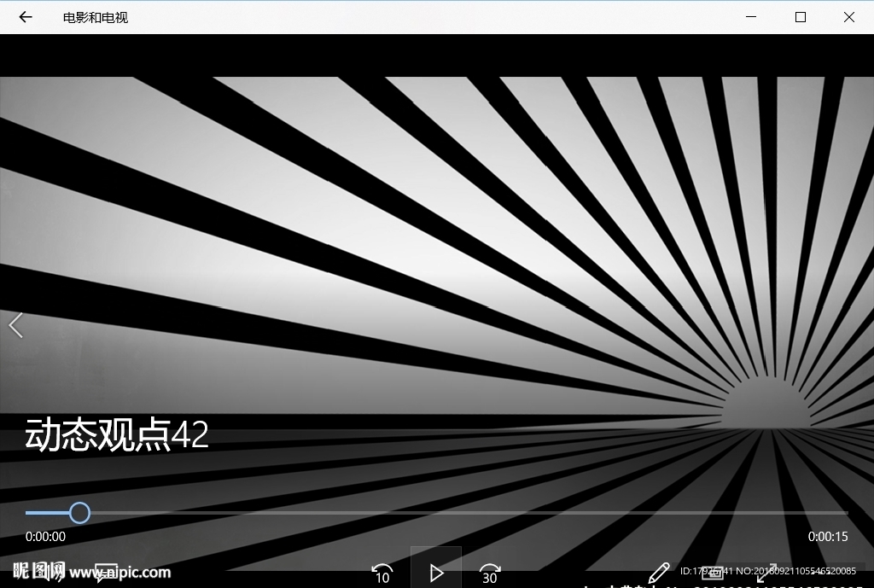The width and height of the screenshot is (874, 588).
Task: Open the pencil edit tool
Action: click(x=658, y=573)
